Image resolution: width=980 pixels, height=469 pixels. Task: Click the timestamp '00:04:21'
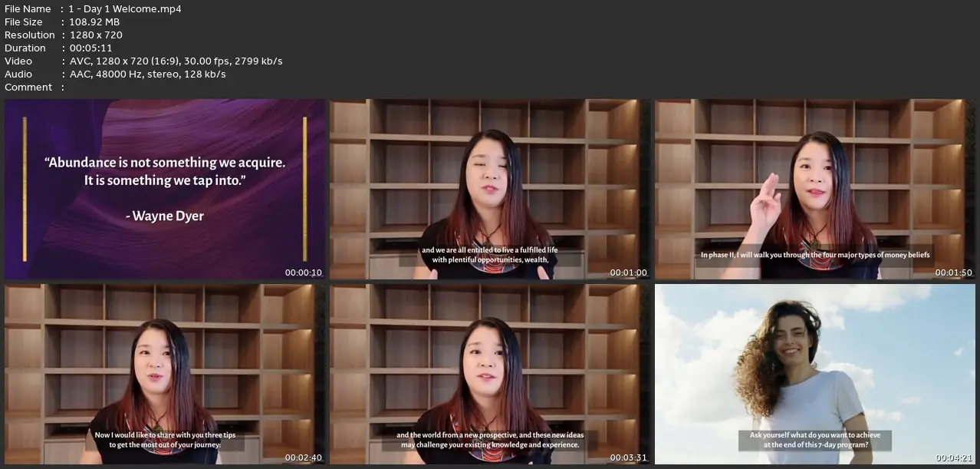coord(954,458)
